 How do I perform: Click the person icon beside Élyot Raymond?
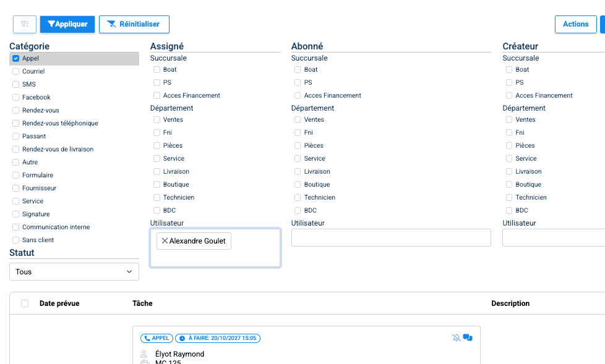click(x=144, y=353)
